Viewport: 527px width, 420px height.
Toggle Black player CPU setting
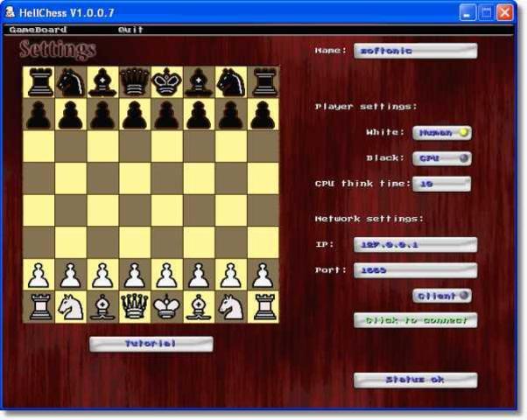click(441, 158)
